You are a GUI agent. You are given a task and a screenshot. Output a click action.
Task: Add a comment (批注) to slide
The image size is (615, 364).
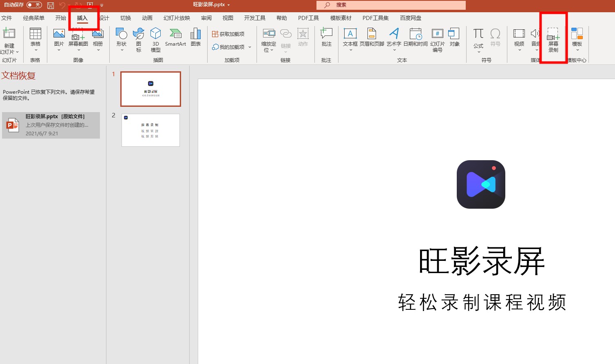coord(326,38)
